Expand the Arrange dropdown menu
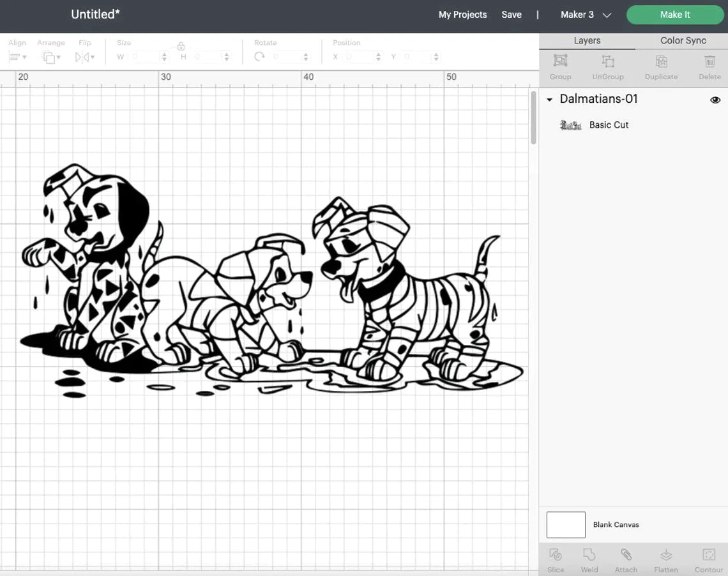Image resolution: width=728 pixels, height=576 pixels. pos(50,57)
